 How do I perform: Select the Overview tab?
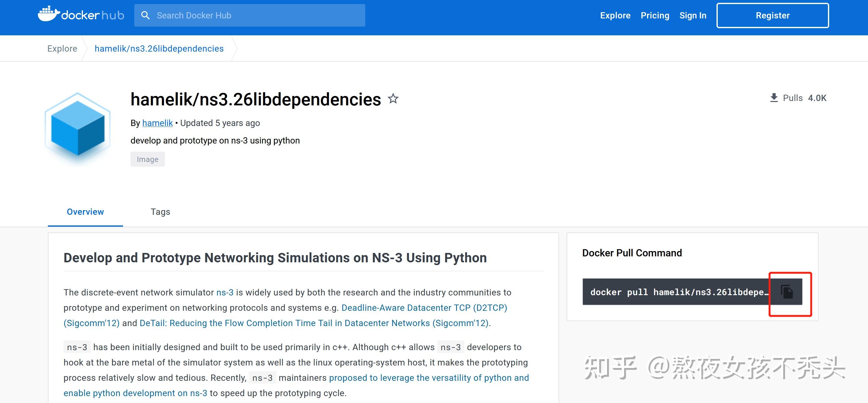[85, 212]
